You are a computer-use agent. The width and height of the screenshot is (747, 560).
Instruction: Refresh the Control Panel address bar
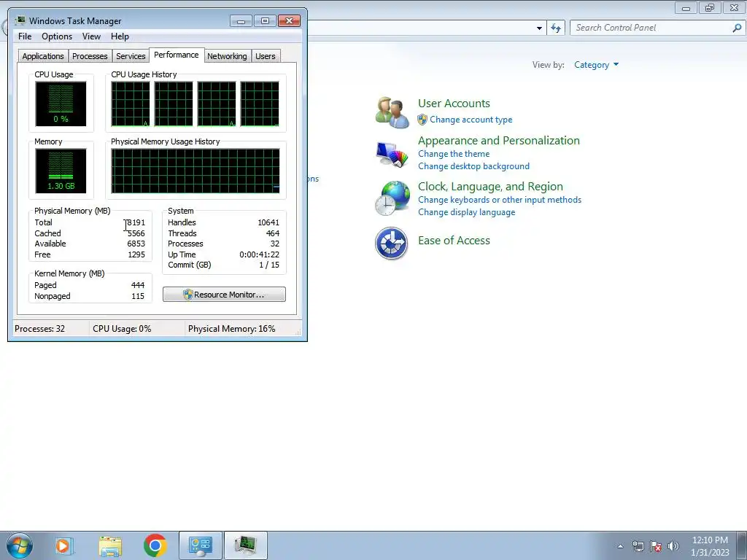tap(556, 28)
